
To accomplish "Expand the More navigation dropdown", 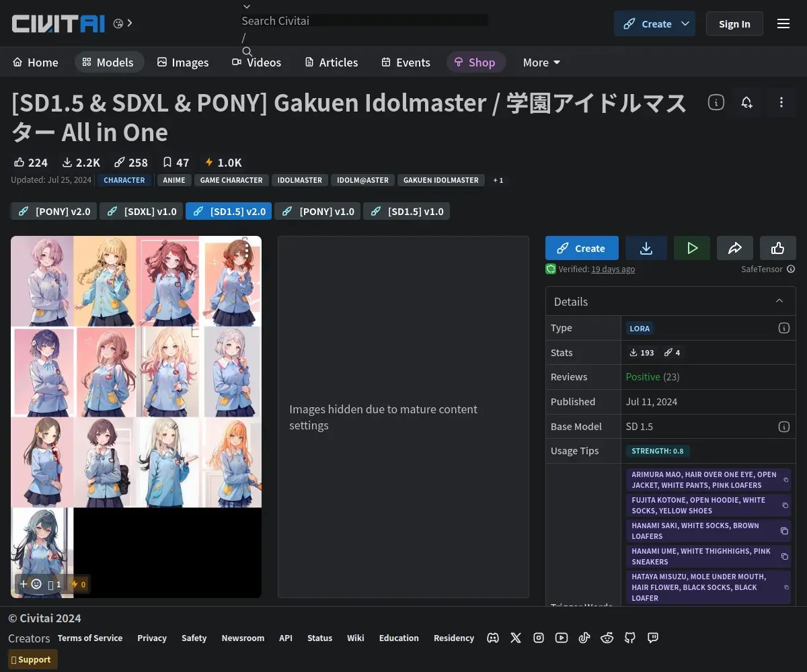I will click(x=541, y=62).
